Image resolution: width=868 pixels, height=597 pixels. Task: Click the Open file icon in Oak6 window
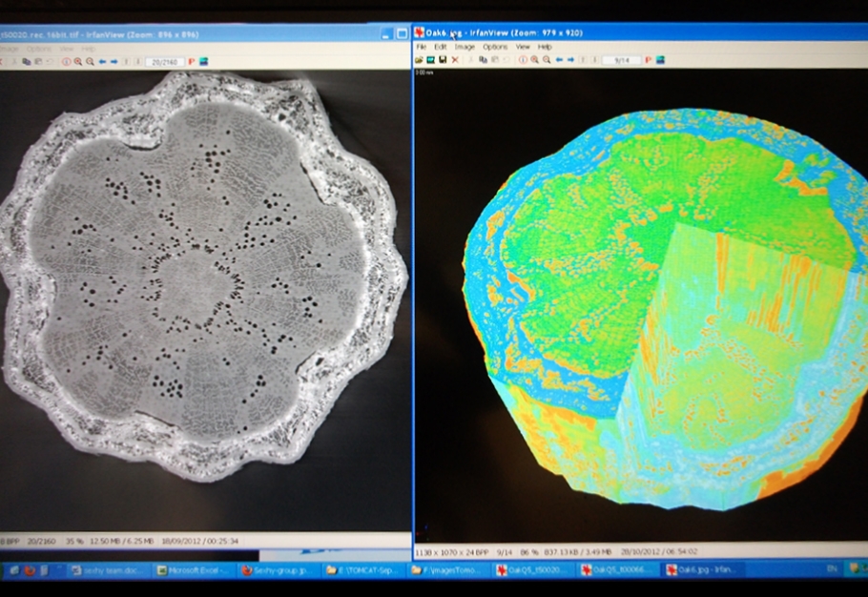click(x=419, y=60)
